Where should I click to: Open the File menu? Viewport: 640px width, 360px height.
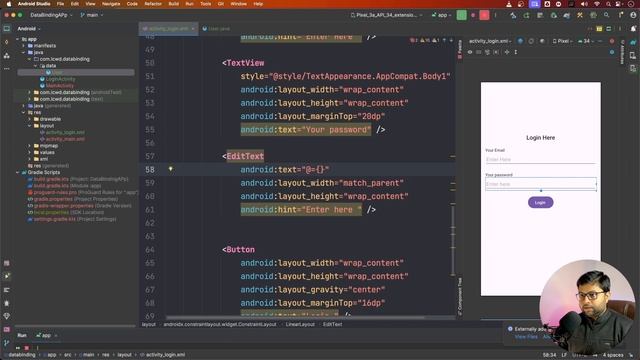[x=60, y=4]
